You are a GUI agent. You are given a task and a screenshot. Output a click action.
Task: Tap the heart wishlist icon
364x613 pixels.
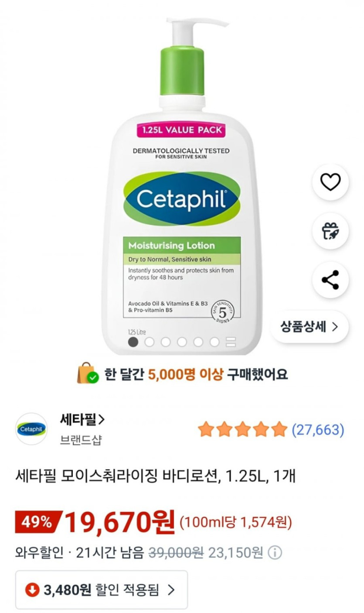330,182
